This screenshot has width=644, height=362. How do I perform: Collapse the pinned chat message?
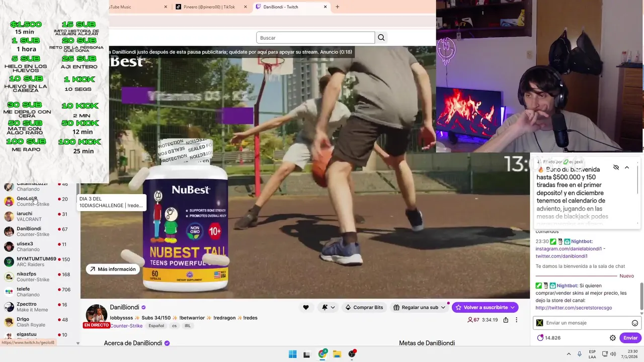tap(627, 167)
